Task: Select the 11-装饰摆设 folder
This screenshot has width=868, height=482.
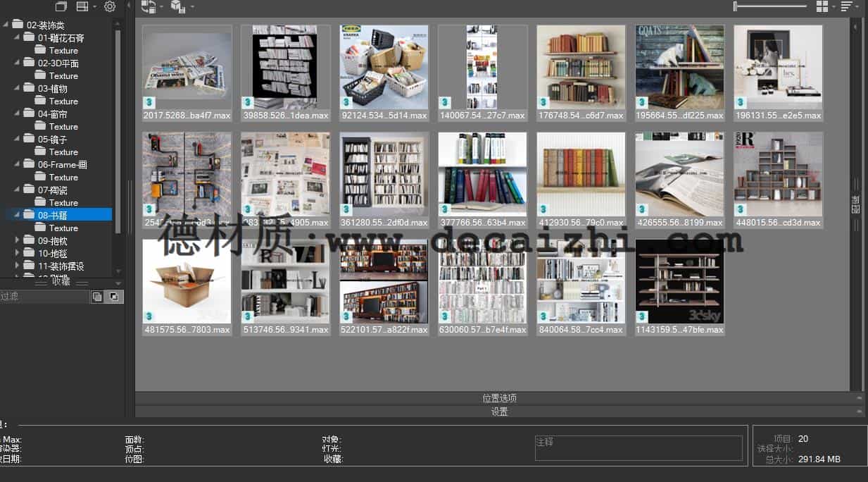Action: (x=61, y=266)
